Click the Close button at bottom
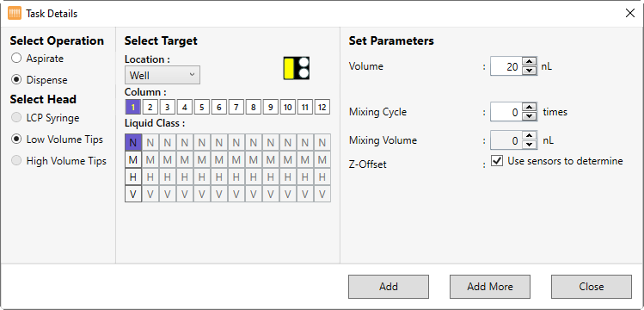The width and height of the screenshot is (644, 310). [x=592, y=287]
